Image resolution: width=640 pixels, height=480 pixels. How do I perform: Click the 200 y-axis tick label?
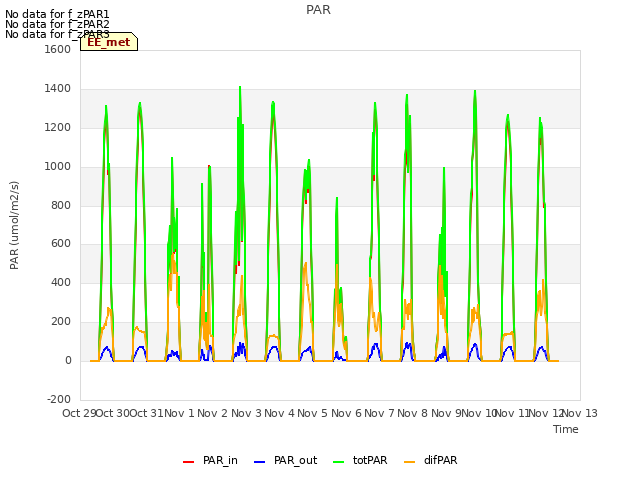(61, 322)
